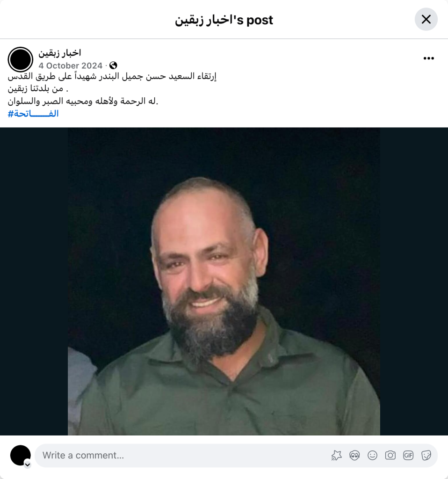Screen dimensions: 448x479
Task: Click the first line of post text
Action: (112, 76)
